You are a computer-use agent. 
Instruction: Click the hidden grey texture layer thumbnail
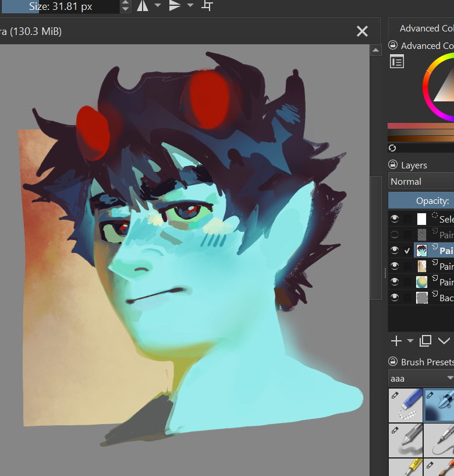(x=421, y=235)
